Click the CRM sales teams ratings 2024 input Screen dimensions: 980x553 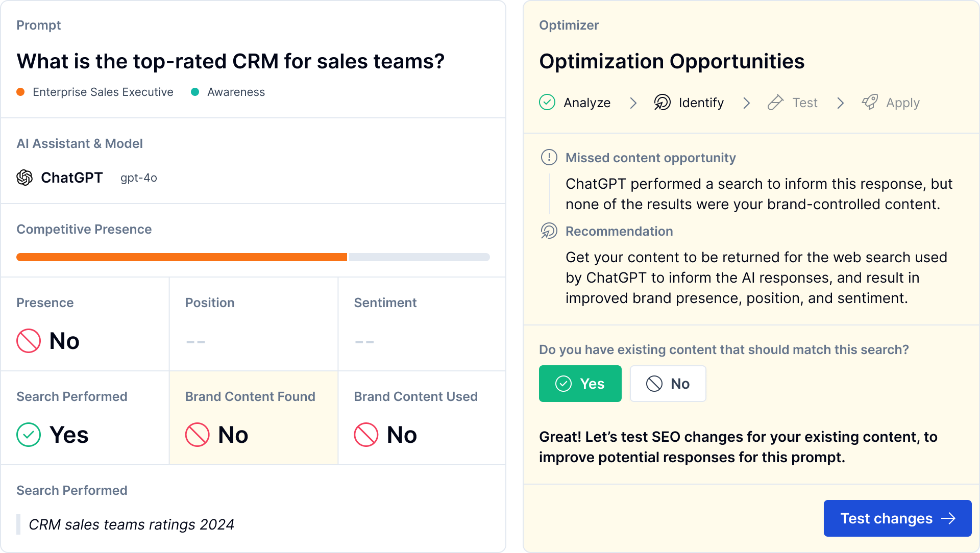(132, 524)
